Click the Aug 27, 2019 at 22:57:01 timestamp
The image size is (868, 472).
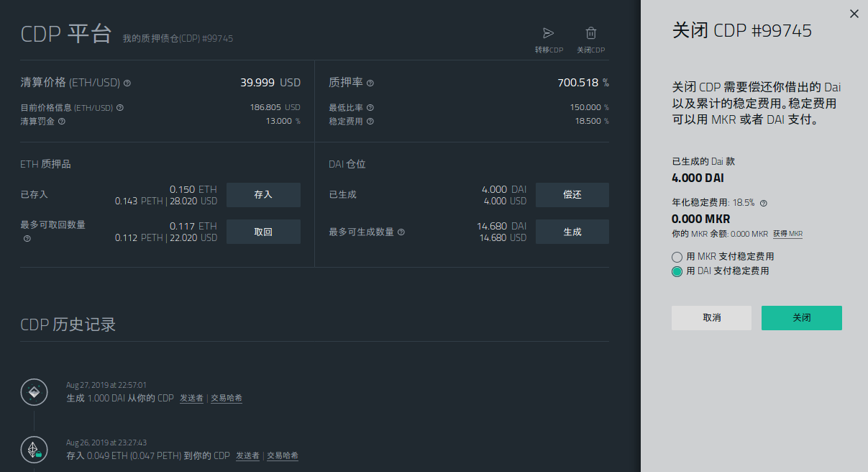[106, 386]
